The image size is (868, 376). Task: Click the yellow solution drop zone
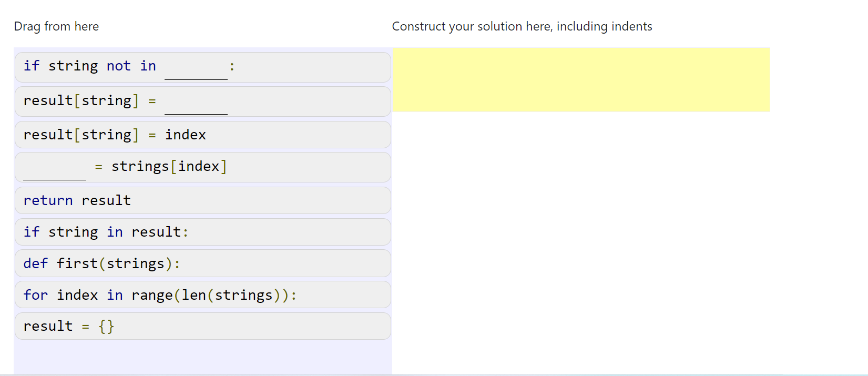(581, 79)
